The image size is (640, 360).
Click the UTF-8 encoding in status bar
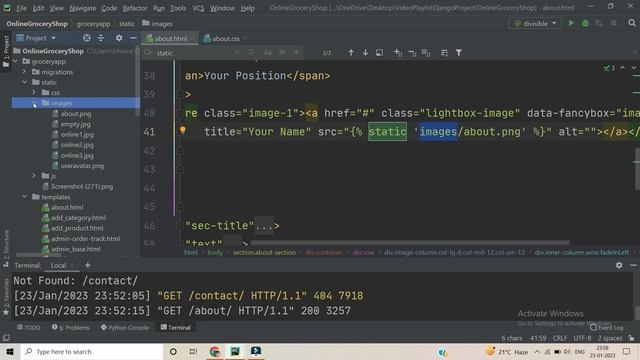click(582, 338)
